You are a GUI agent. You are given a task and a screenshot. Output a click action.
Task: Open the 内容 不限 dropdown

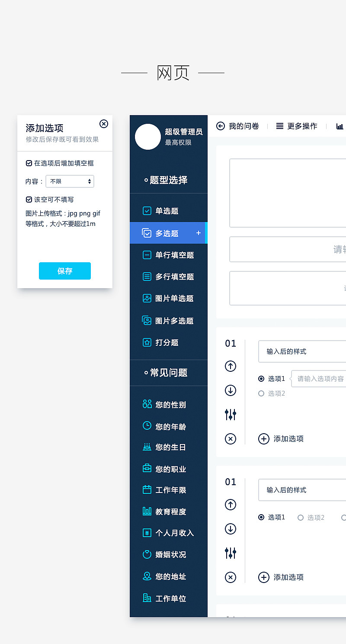pos(70,181)
